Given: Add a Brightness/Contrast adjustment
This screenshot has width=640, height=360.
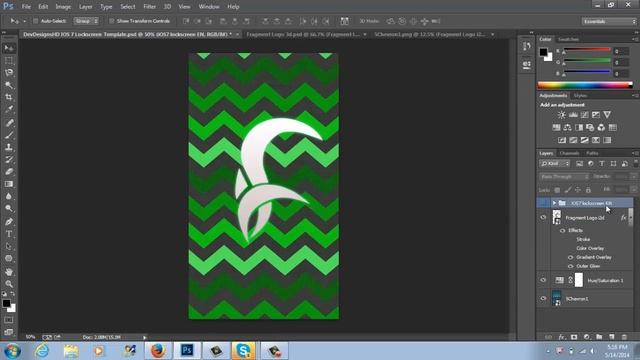Looking at the screenshot, I should pos(562,115).
